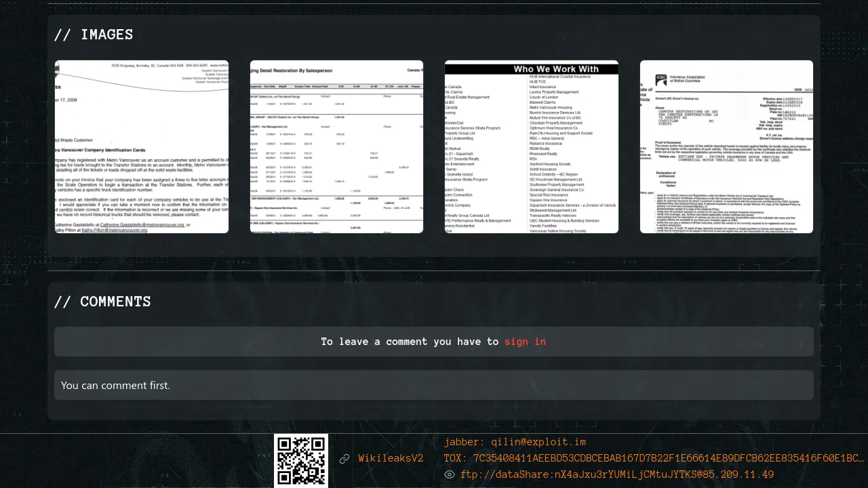Follow the sign in link
868x488 pixels.
(x=525, y=342)
